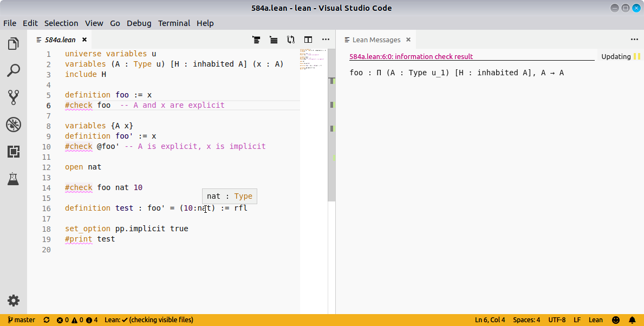Click the split editor icon
The height and width of the screenshot is (326, 644).
pyautogui.click(x=308, y=40)
